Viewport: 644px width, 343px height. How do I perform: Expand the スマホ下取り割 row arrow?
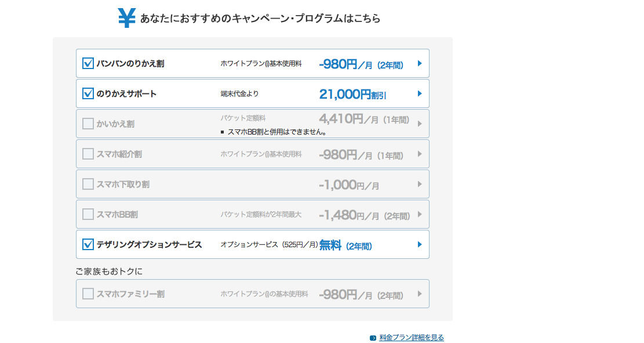[420, 184]
